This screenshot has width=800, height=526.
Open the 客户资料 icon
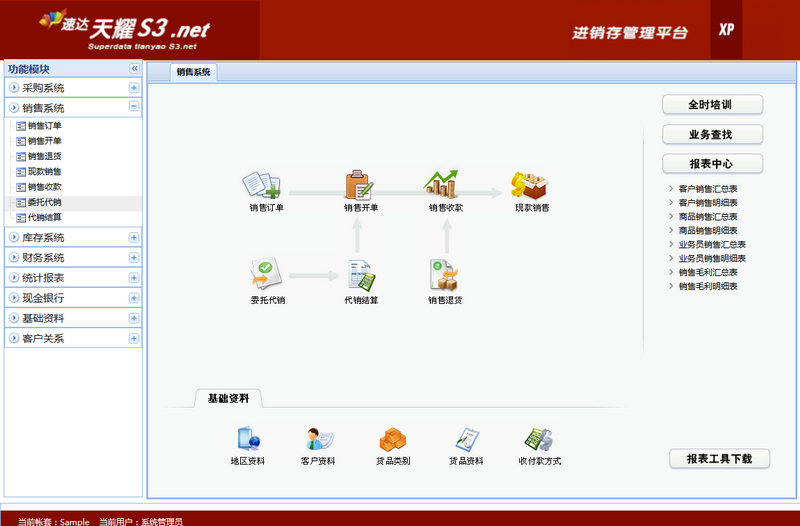[318, 440]
